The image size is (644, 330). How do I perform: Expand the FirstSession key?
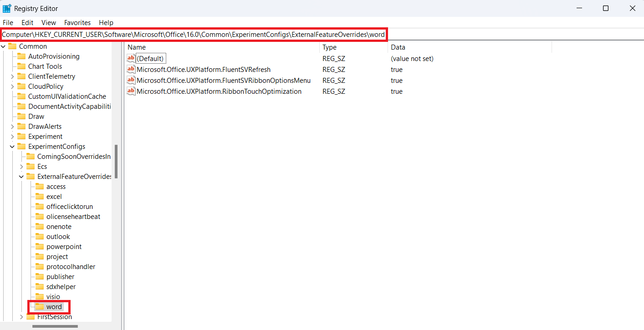click(x=21, y=317)
